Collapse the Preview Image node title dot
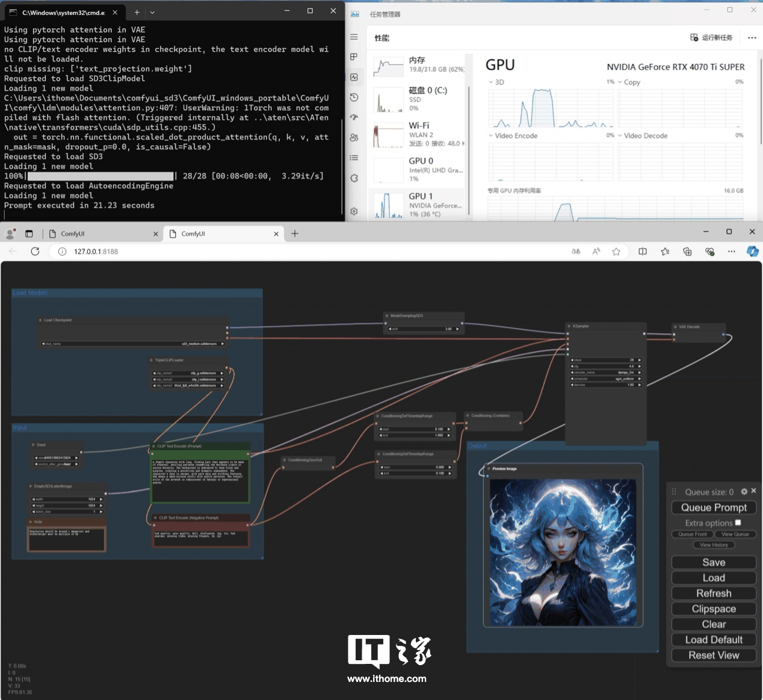The width and height of the screenshot is (763, 700). [x=488, y=468]
